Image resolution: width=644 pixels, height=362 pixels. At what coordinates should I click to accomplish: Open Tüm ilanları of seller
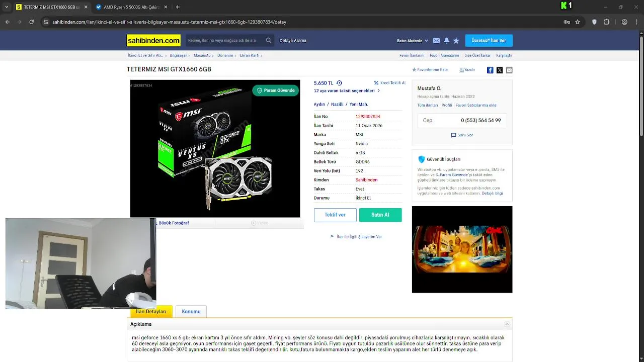point(428,105)
